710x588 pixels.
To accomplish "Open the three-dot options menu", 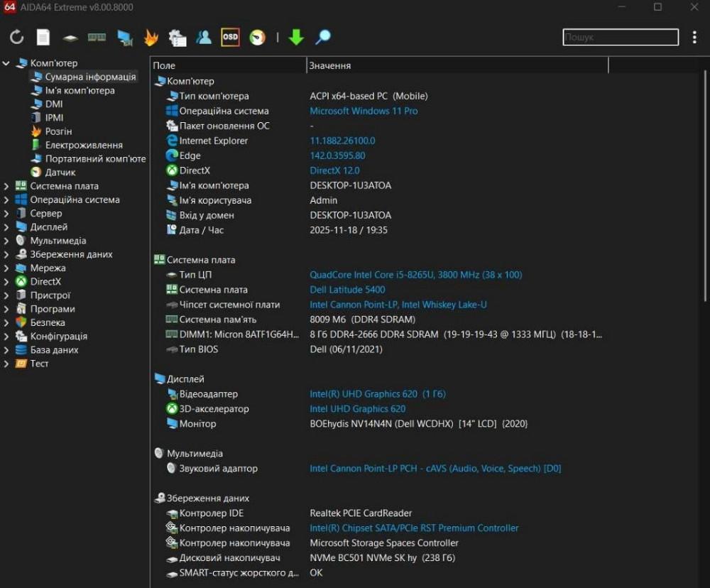I will click(x=694, y=38).
